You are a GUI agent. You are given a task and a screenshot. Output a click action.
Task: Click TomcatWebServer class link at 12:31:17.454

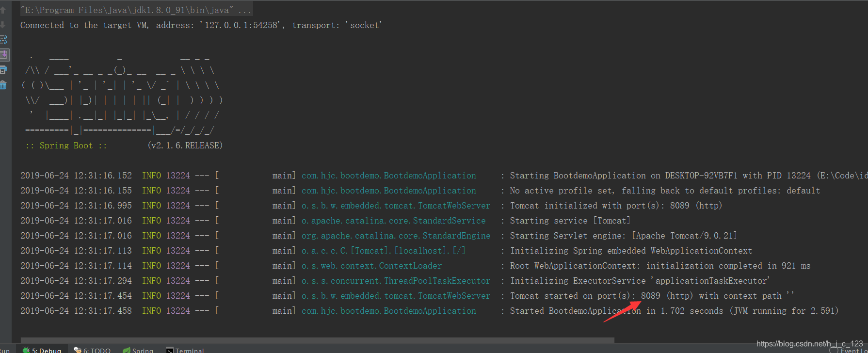(396, 296)
